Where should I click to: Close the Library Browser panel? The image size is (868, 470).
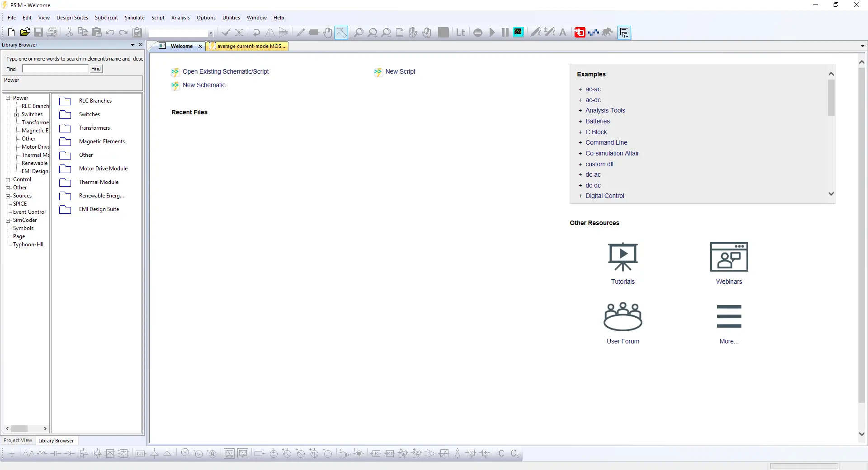click(140, 45)
